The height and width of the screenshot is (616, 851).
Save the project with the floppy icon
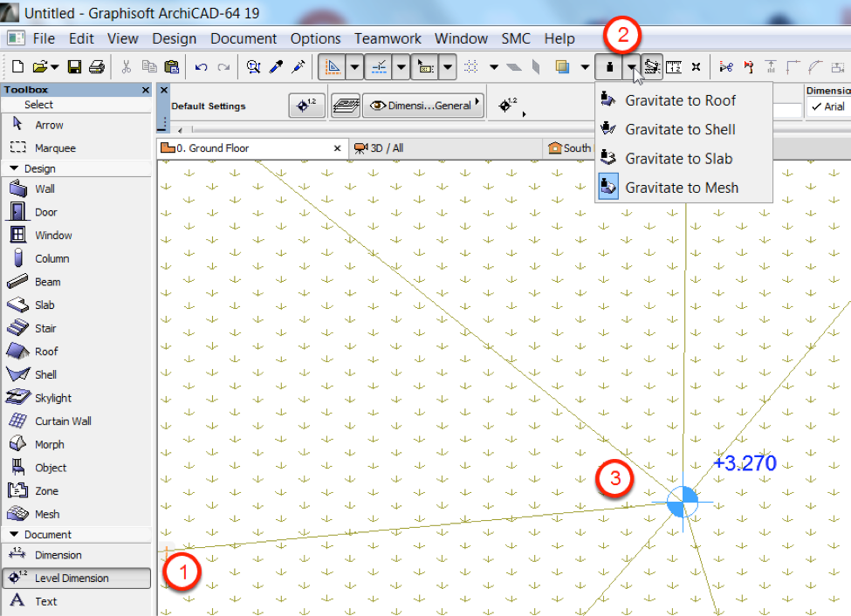pos(74,67)
